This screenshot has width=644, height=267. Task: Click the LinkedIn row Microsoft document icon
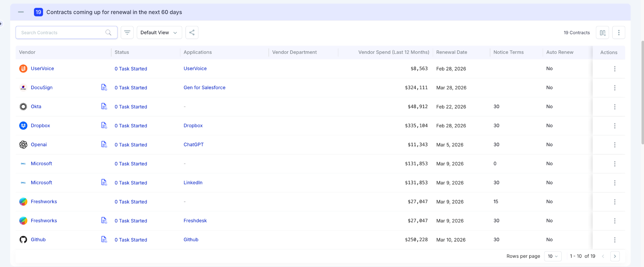(104, 182)
